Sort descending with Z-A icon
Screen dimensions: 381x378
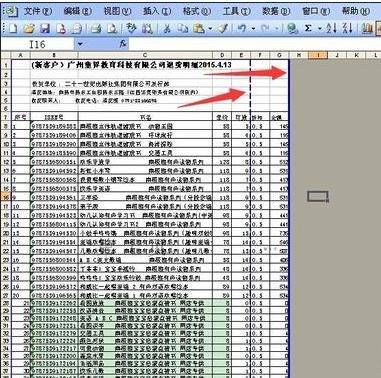click(347, 29)
